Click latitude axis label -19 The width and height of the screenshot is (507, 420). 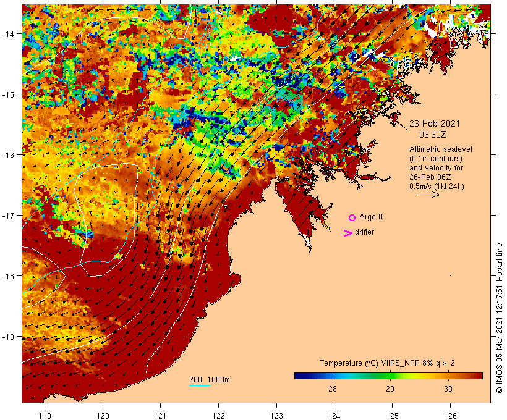7,337
